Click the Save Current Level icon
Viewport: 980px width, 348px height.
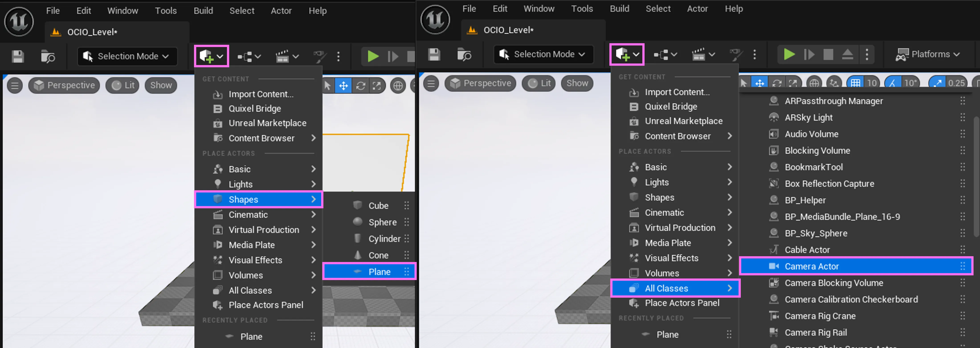tap(17, 56)
